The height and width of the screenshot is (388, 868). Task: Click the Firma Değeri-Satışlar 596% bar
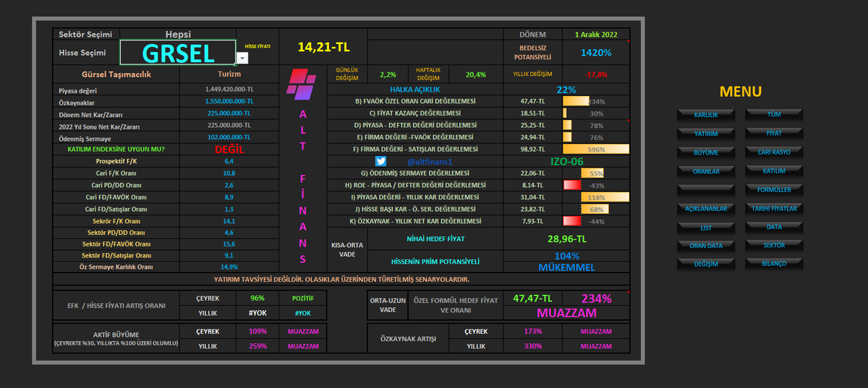coord(596,149)
